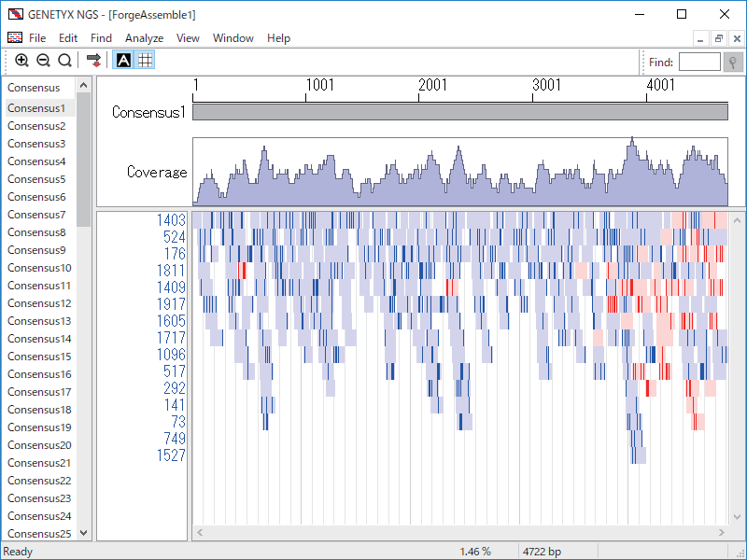Click the consensus list scrollbar thumb
The image size is (747, 560).
point(84,160)
